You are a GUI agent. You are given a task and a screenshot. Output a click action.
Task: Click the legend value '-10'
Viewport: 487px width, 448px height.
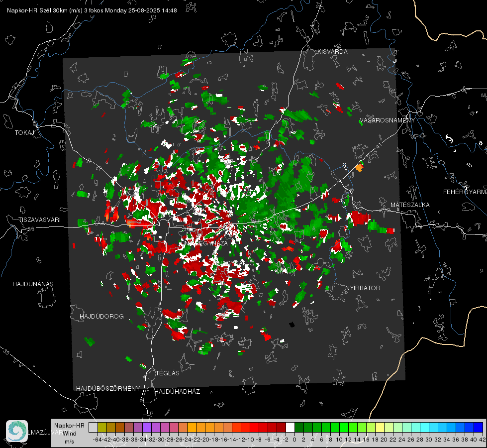[x=249, y=440]
